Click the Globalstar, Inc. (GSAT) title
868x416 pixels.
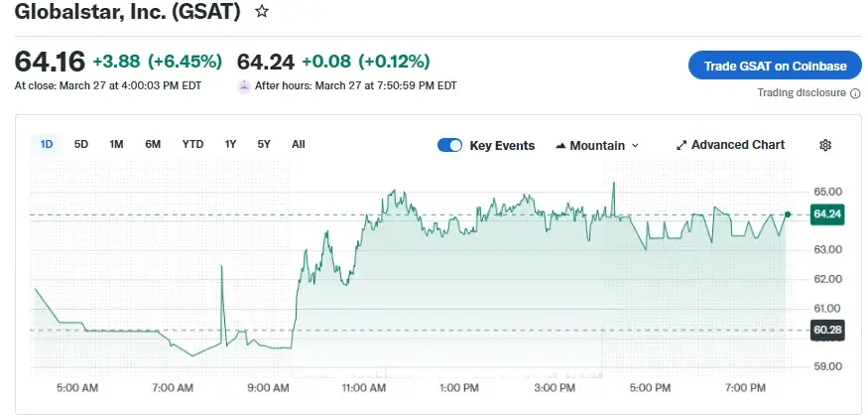pyautogui.click(x=127, y=12)
